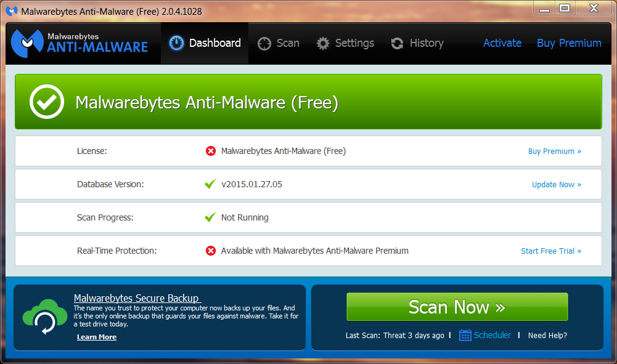Open the History tab

[x=417, y=43]
